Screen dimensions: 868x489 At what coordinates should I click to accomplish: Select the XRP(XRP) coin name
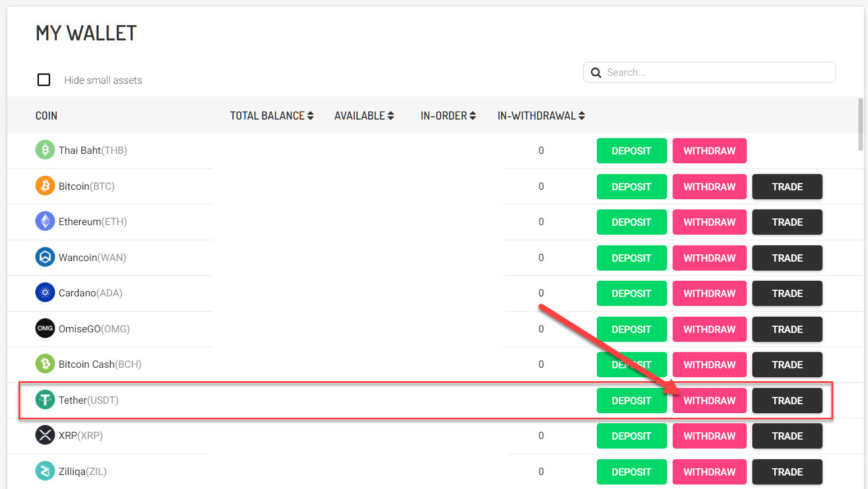click(81, 435)
